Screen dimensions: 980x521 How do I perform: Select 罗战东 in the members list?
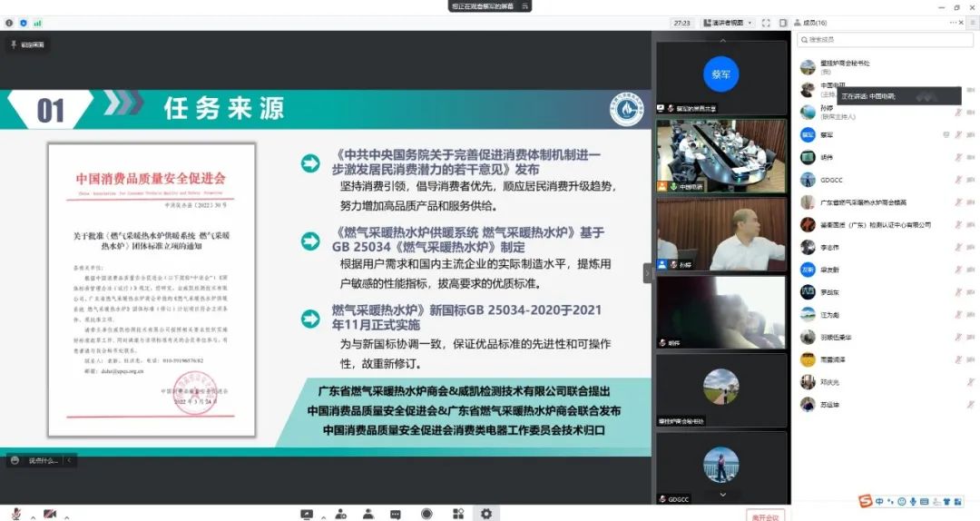885,292
